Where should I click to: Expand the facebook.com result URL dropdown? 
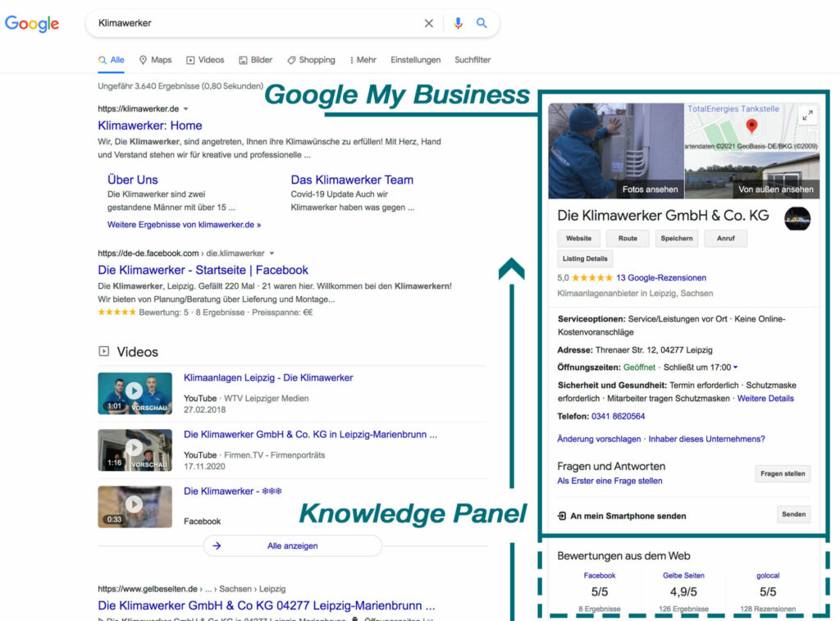click(x=272, y=253)
